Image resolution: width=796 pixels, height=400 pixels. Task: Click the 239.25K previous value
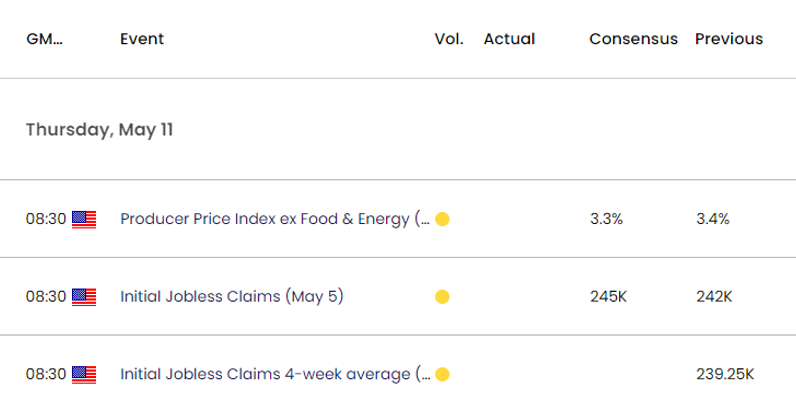point(725,375)
